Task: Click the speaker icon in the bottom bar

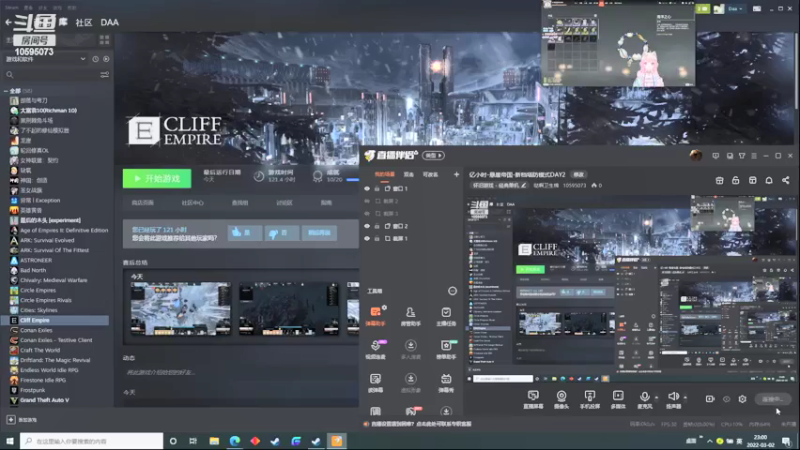Action: click(x=673, y=396)
